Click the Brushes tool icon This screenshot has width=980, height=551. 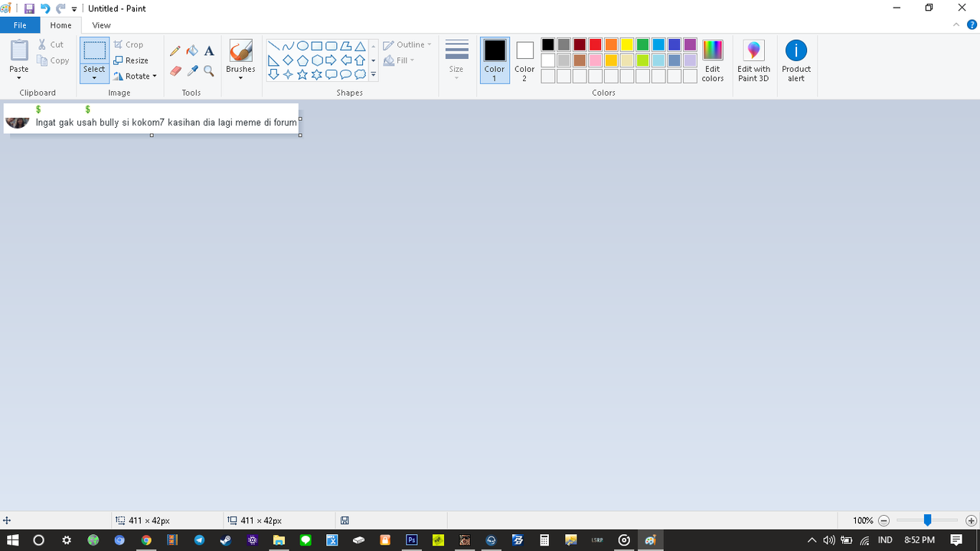click(x=240, y=51)
